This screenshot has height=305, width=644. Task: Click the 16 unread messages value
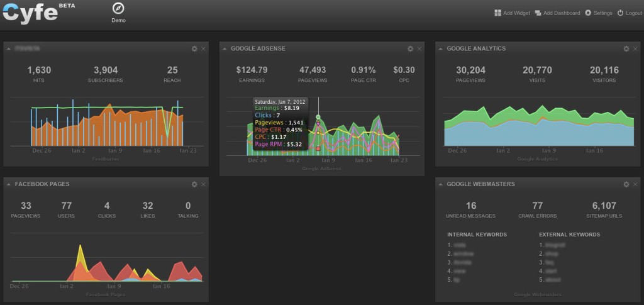pos(470,206)
